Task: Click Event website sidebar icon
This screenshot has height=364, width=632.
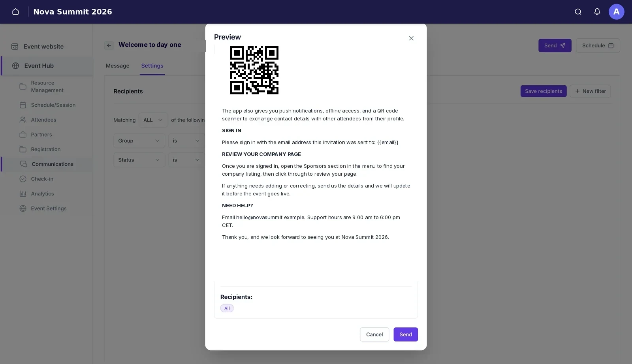Action: pyautogui.click(x=15, y=47)
